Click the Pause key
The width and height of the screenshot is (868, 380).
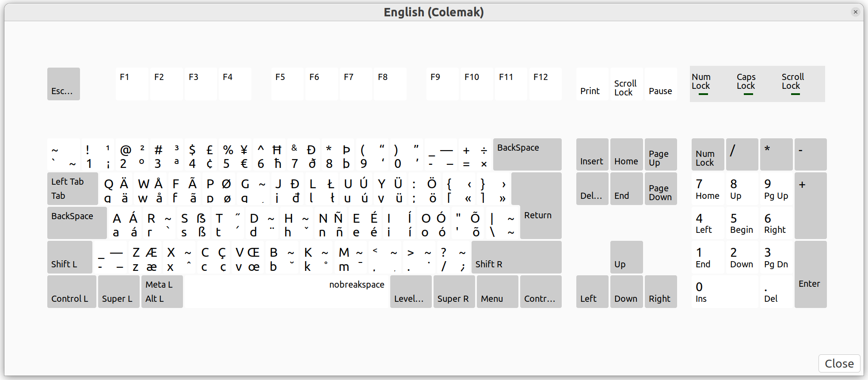click(x=661, y=84)
